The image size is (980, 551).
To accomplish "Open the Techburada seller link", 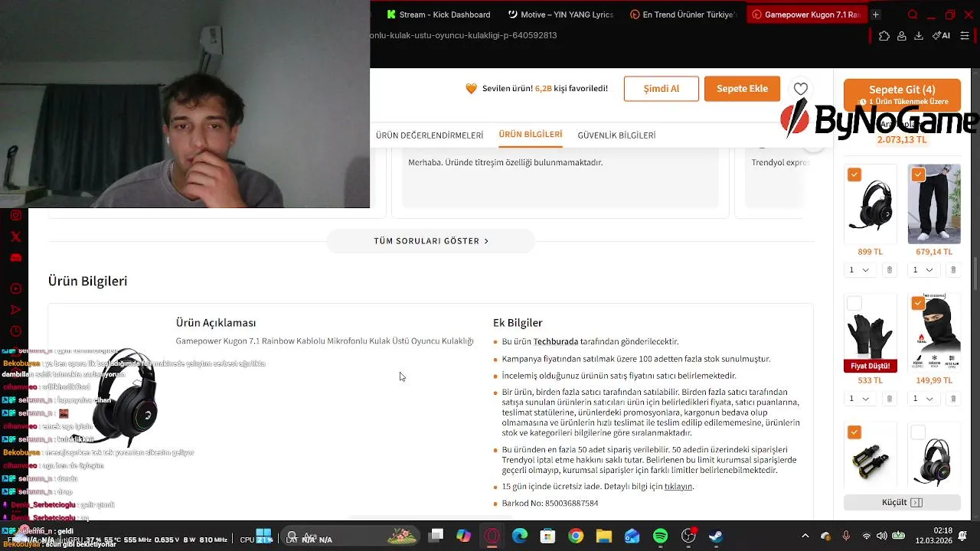I will pos(556,341).
